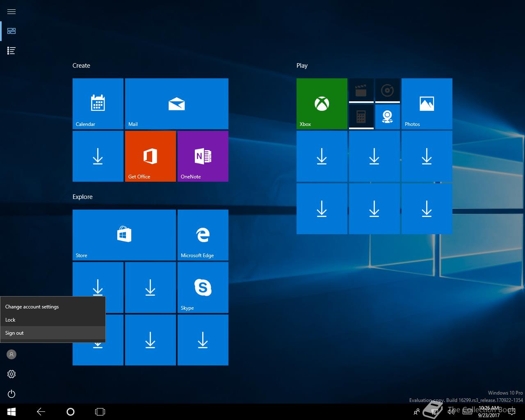Open the People icon in tray
The height and width of the screenshot is (420, 525).
pyautogui.click(x=417, y=412)
